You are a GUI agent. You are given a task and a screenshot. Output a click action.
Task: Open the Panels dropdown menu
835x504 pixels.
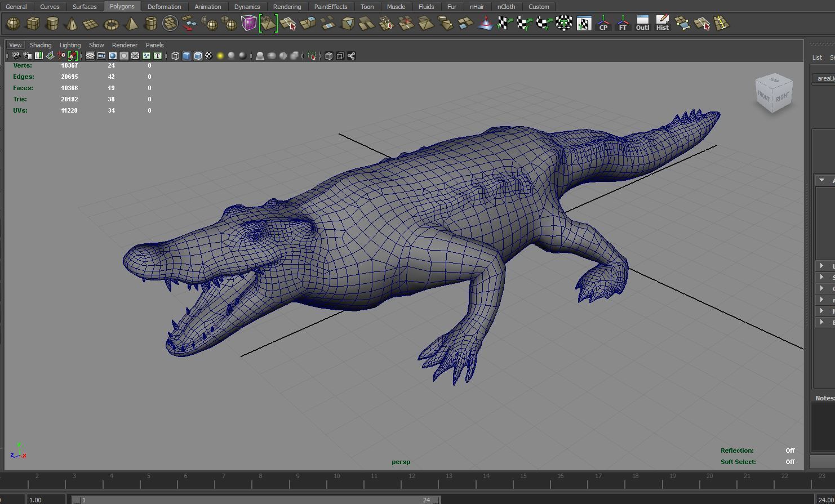154,45
